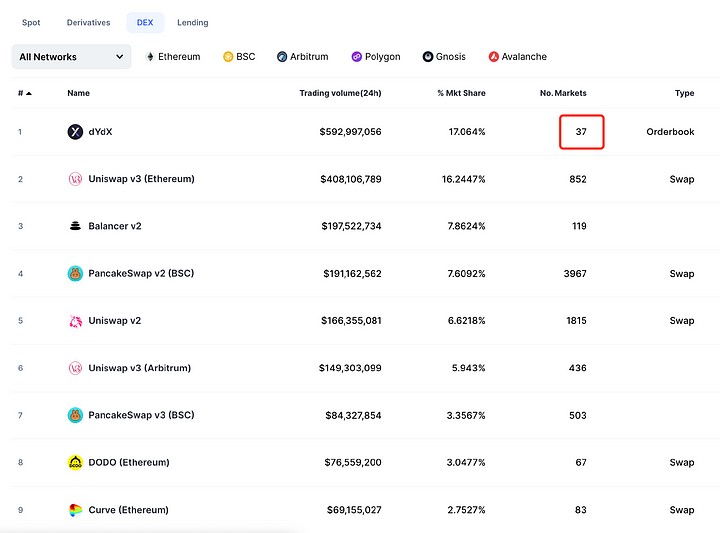Select the Lending tab
Screen dimensions: 720x533
tap(193, 22)
